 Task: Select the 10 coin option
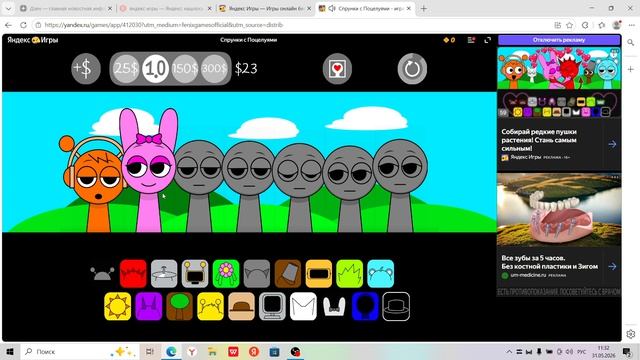156,69
